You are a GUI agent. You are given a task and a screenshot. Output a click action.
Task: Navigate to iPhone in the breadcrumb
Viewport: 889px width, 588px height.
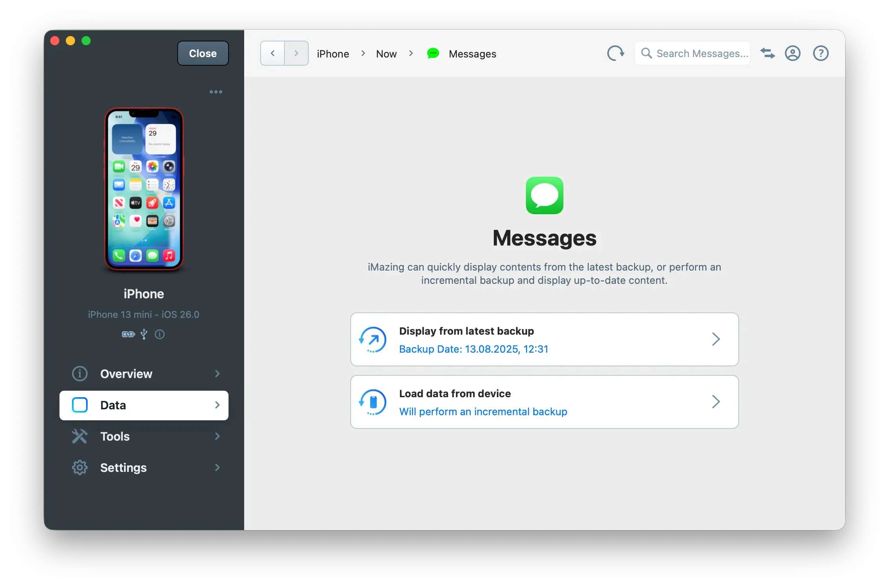(333, 54)
